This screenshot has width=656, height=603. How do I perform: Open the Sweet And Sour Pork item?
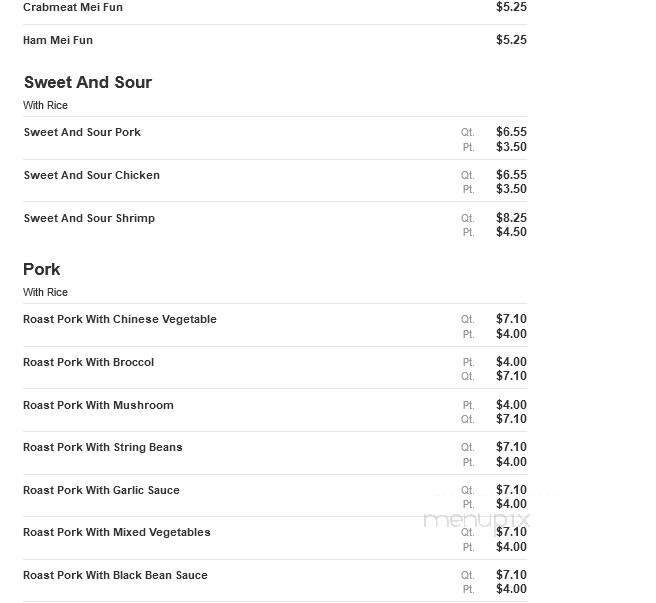pyautogui.click(x=82, y=132)
